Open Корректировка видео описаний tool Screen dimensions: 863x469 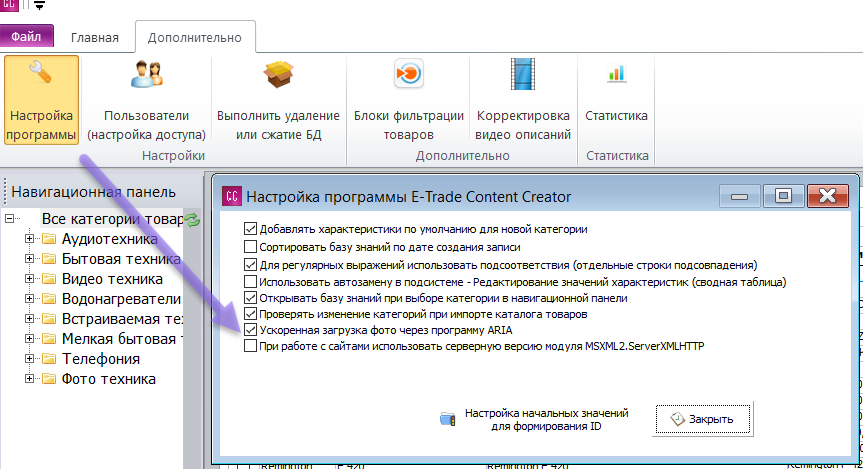(x=523, y=100)
